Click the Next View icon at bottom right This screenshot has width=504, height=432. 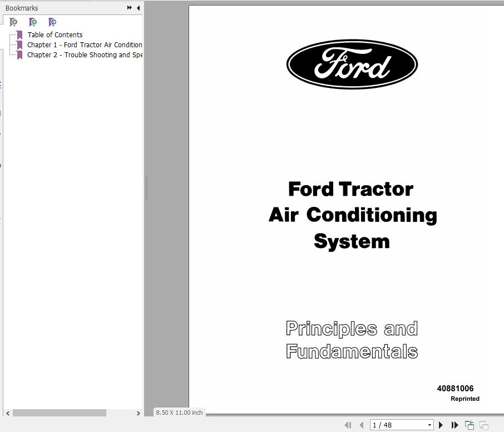pos(483,425)
